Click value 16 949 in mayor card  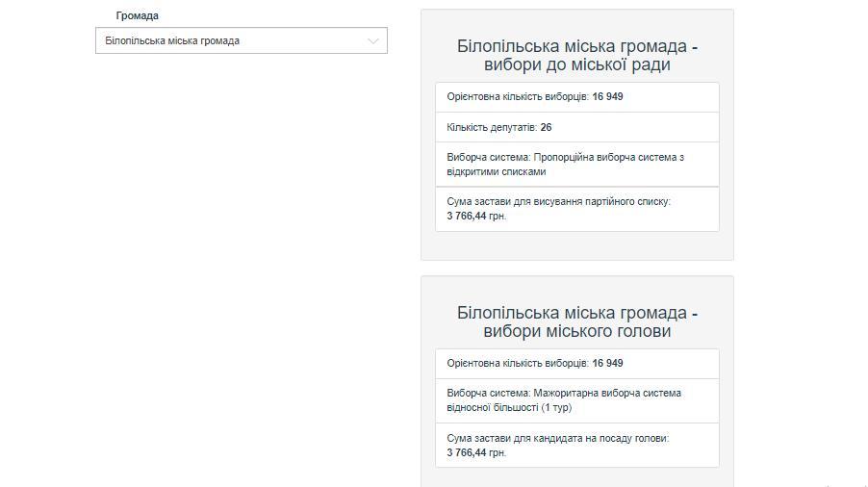[607, 364]
